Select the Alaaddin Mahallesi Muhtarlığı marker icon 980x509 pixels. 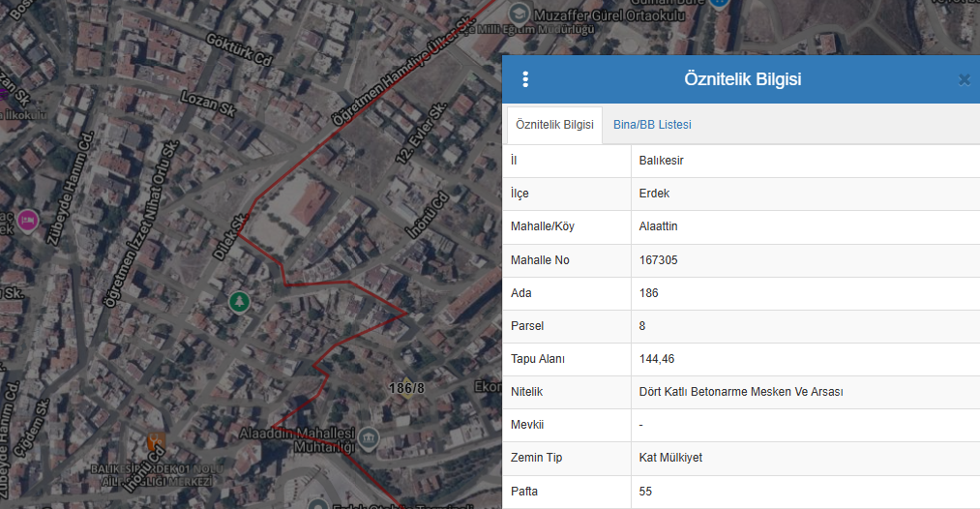(368, 439)
